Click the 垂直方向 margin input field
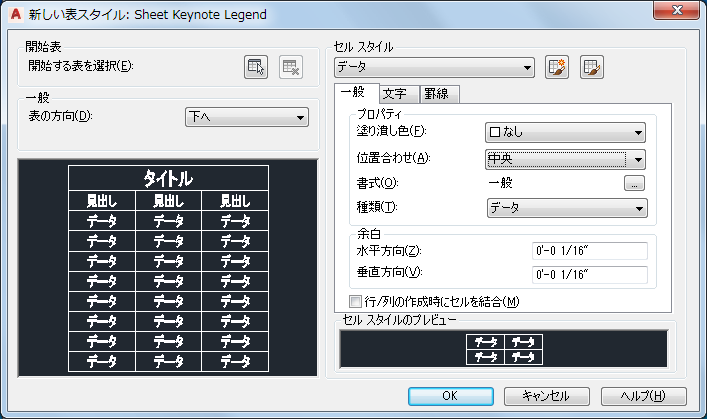This screenshot has width=707, height=419. pyautogui.click(x=589, y=275)
